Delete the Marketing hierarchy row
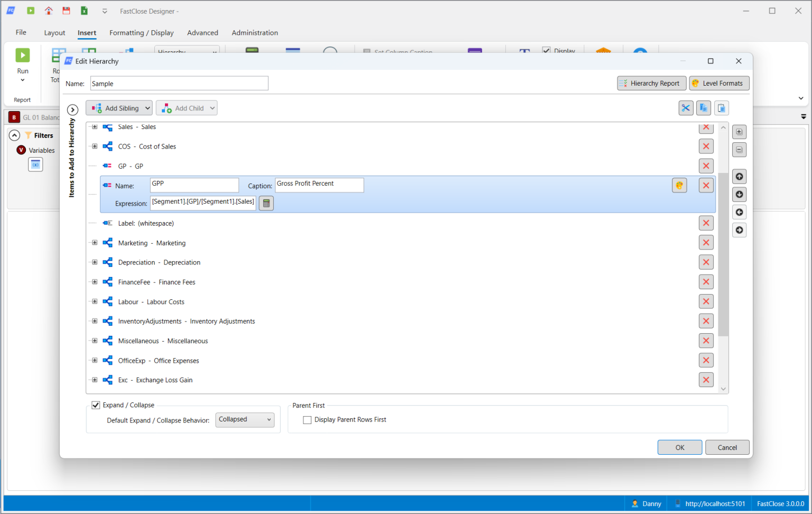812x514 pixels. click(706, 243)
